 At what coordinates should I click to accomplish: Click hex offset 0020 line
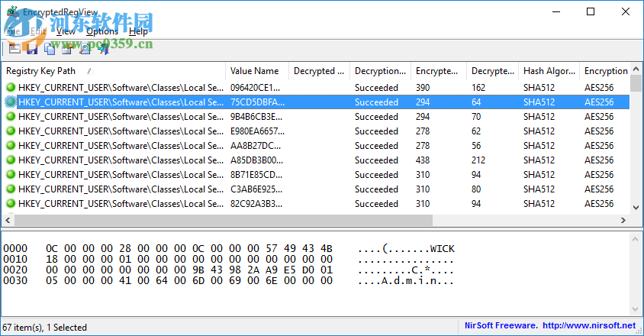click(x=229, y=270)
